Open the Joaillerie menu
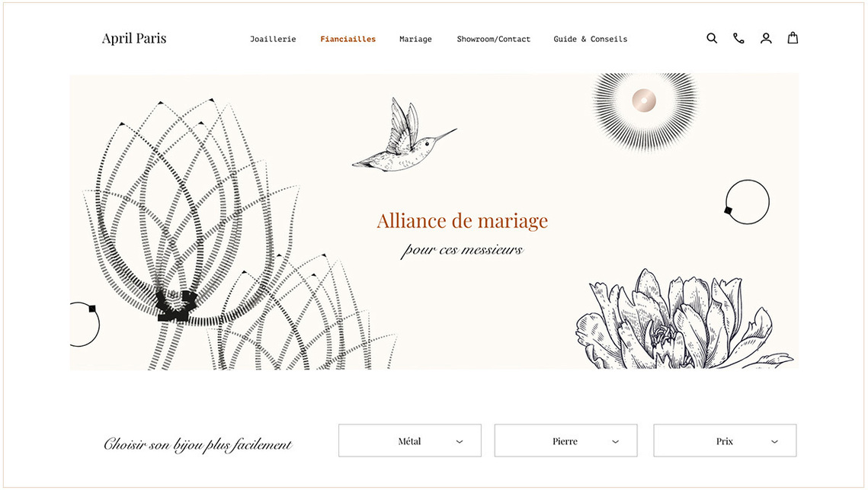868x490 pixels. (x=273, y=40)
